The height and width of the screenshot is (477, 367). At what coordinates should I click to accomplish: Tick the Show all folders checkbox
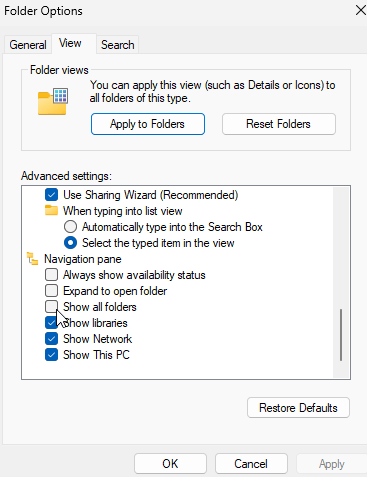[x=51, y=307]
